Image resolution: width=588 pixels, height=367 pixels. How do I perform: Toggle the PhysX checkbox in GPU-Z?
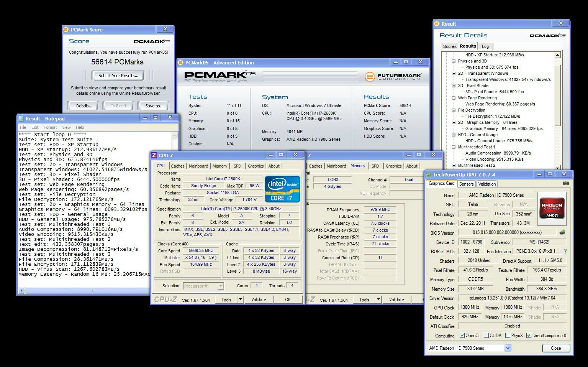(508, 336)
